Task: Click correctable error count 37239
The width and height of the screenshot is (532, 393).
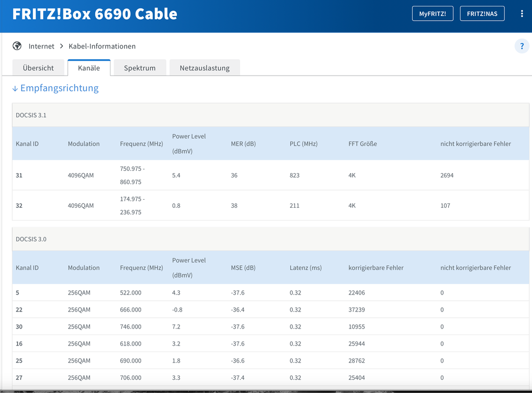Action: tap(357, 309)
